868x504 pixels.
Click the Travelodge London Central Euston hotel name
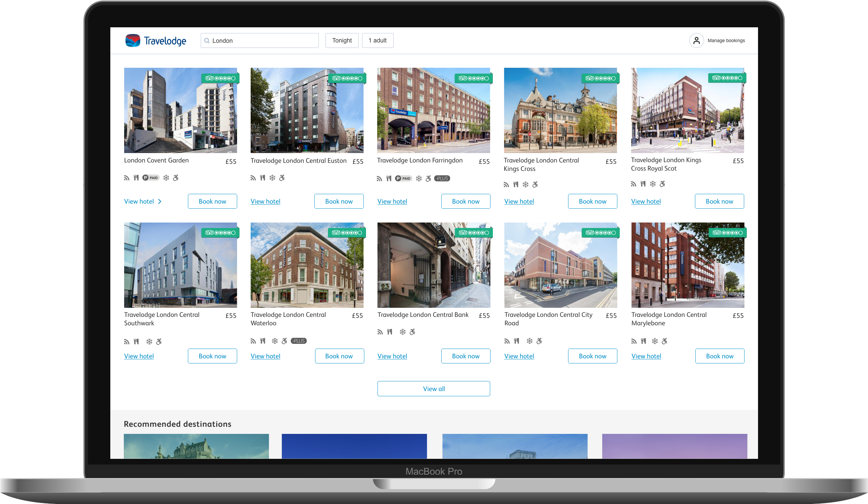(x=299, y=161)
